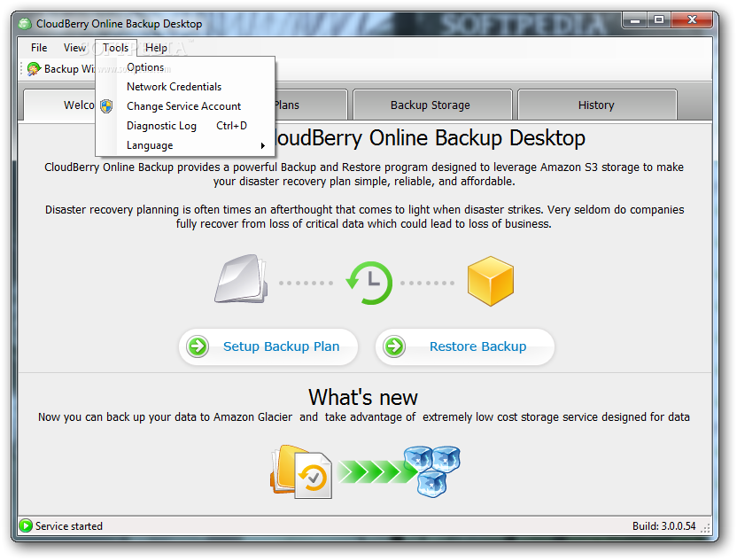Image resolution: width=737 pixels, height=560 pixels.
Task: Click the yellow storage cube icon
Action: pos(491,281)
